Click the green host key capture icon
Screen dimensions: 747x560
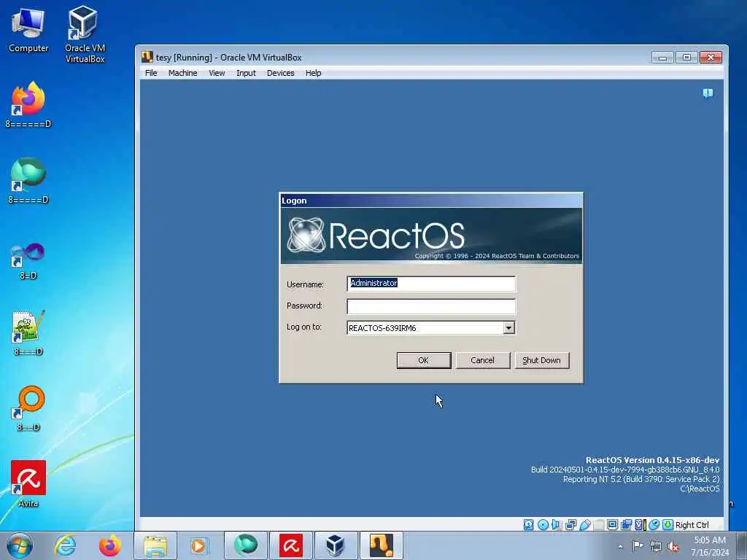(668, 525)
